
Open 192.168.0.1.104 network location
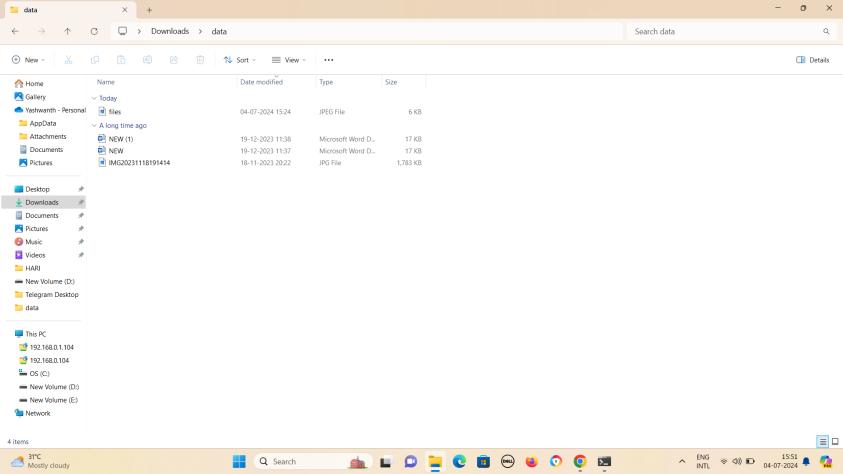52,347
